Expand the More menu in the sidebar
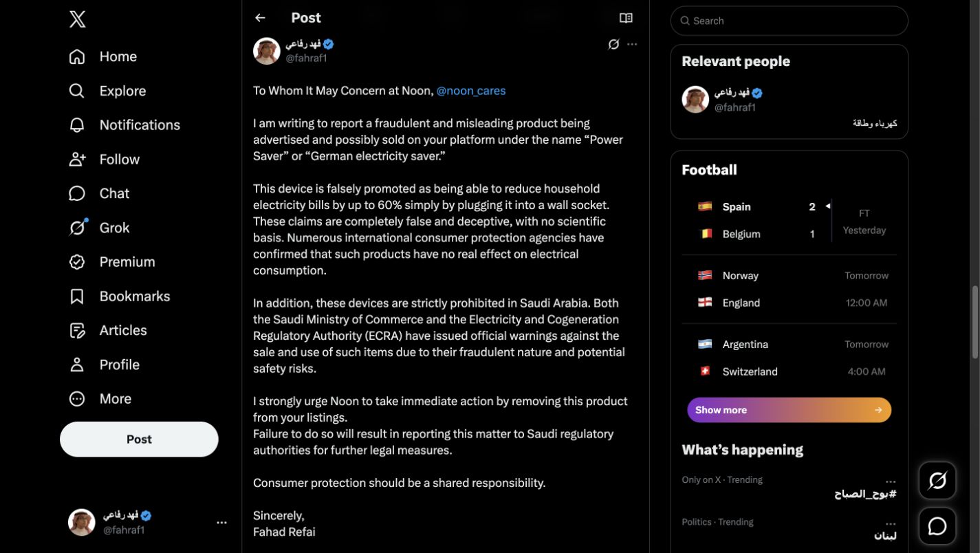Image resolution: width=980 pixels, height=553 pixels. point(100,399)
